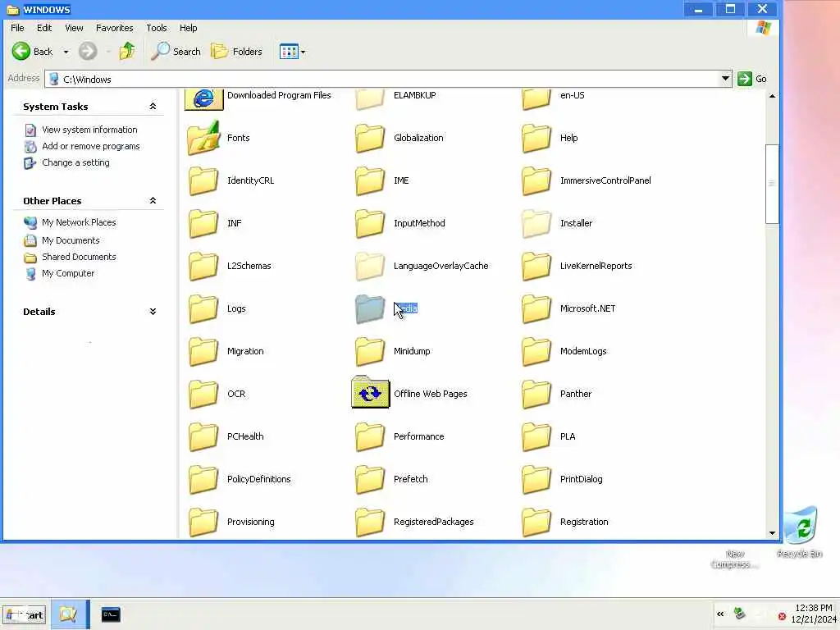Open the View menu

coord(74,28)
